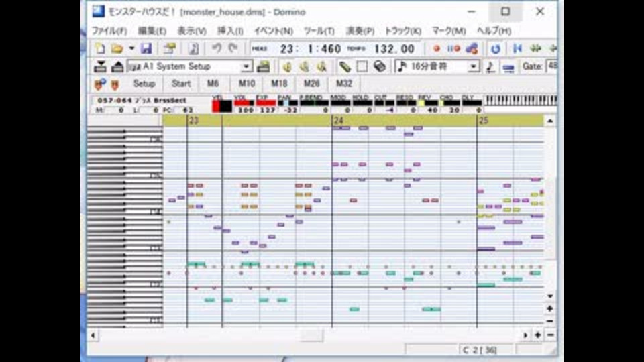Open the ツール(T) menu
This screenshot has height=362, width=644.
(319, 31)
